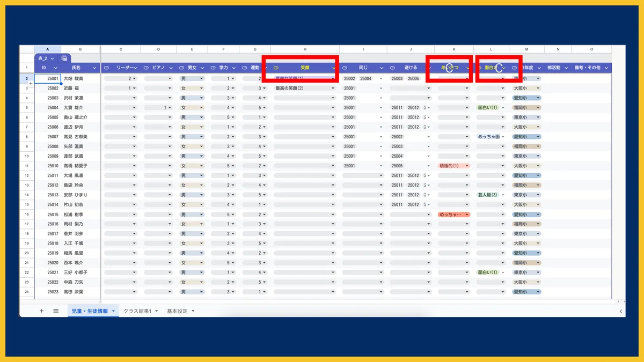Image resolution: width=644 pixels, height=362 pixels.
Task: Click the name cell 沢村 茉凛
Action: 80,98
